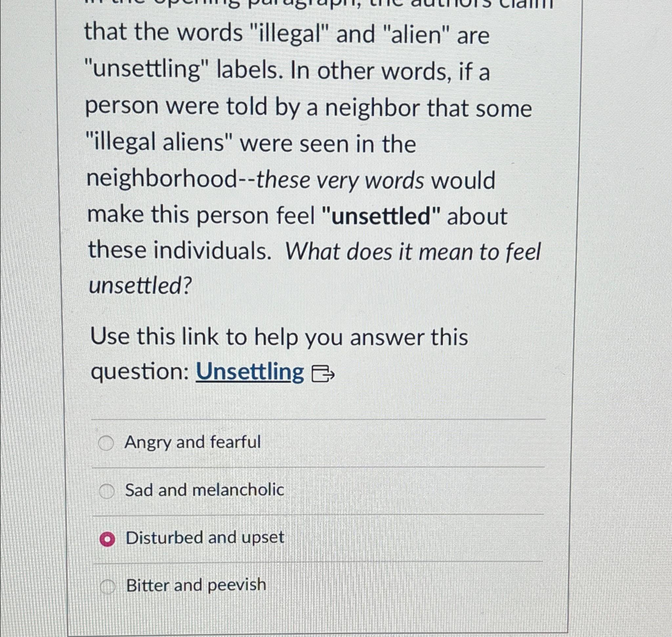The width and height of the screenshot is (672, 637).
Task: Click the 'Disturbed and upset' answer text
Action: pyautogui.click(x=205, y=538)
